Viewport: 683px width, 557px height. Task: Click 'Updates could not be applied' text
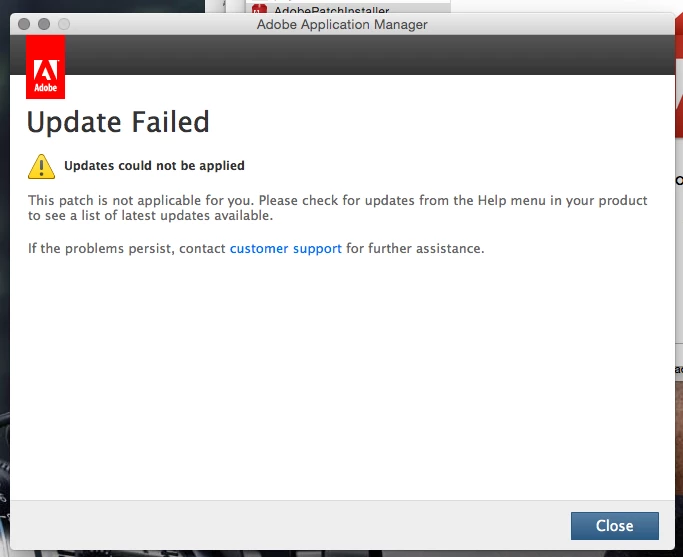pyautogui.click(x=154, y=166)
